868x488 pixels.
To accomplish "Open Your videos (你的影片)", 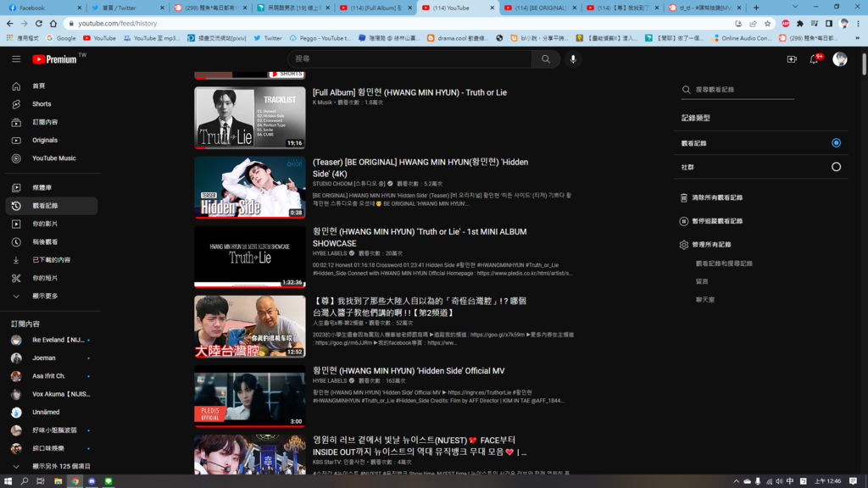I will pyautogui.click(x=52, y=224).
